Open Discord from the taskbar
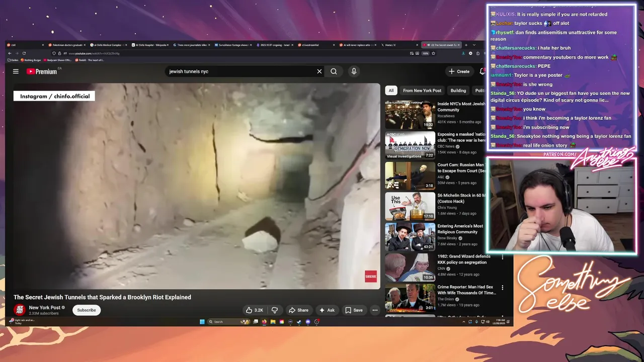The image size is (644, 362). click(308, 322)
